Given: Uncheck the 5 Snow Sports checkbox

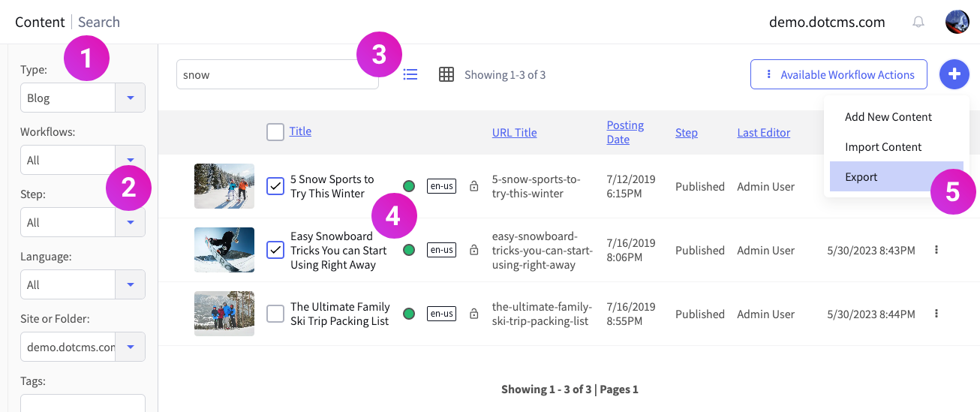Looking at the screenshot, I should click(275, 185).
